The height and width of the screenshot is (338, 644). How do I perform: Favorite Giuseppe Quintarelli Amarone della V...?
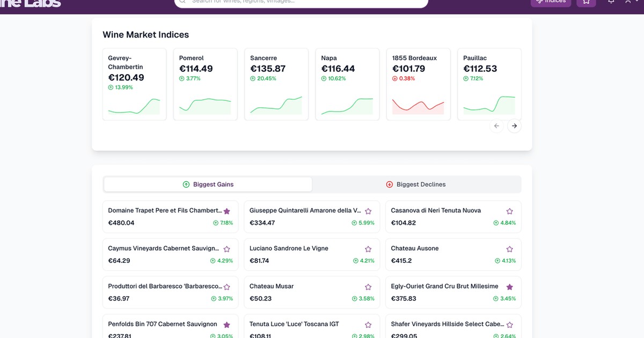click(368, 211)
